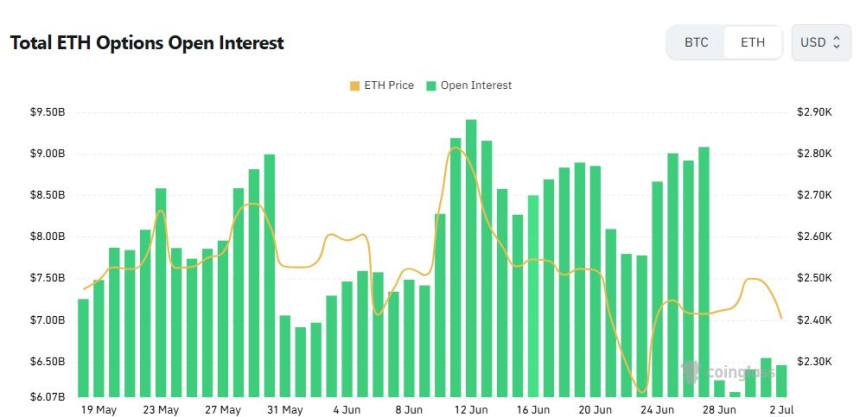Open the USD currency dropdown
860x417 pixels.
821,42
